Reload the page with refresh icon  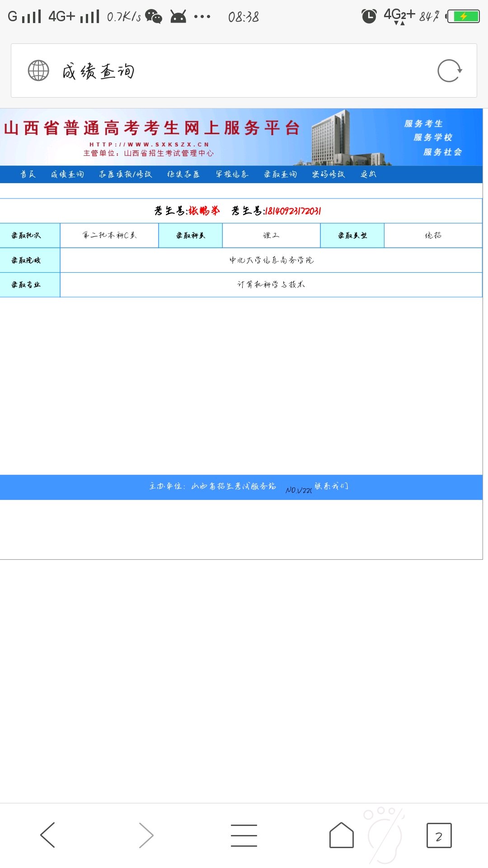click(x=450, y=71)
